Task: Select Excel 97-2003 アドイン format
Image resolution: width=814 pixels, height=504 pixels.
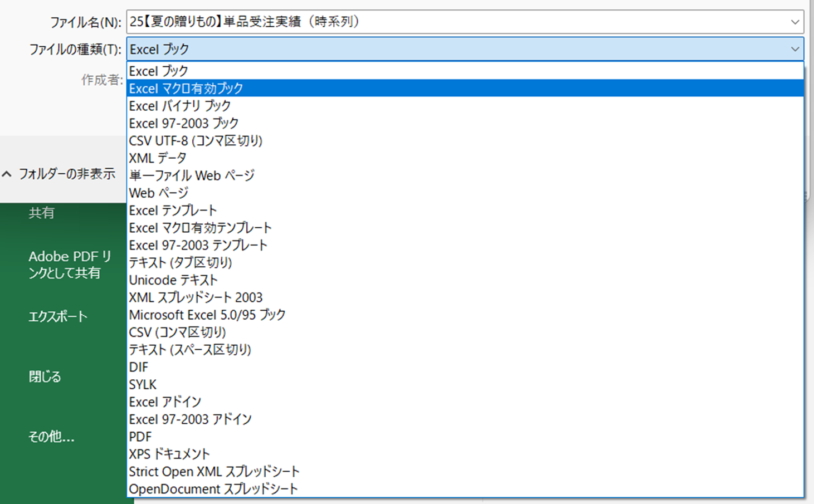Action: pos(465,419)
